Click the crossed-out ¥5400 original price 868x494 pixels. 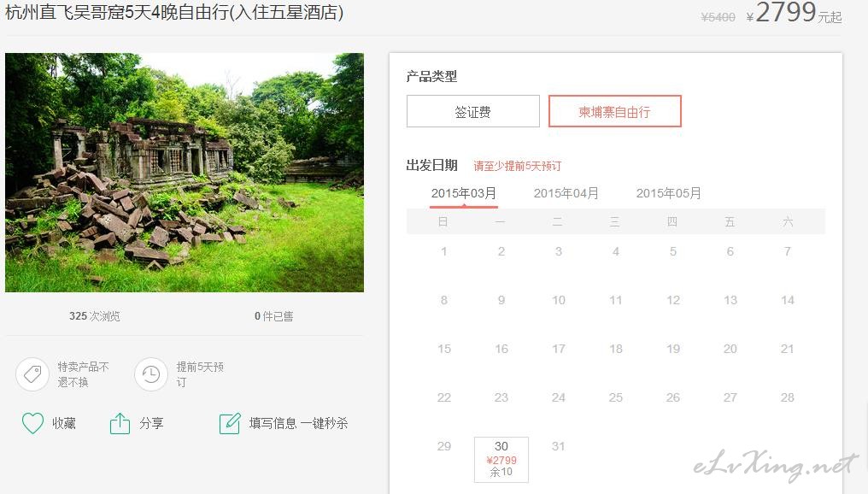[x=718, y=17]
